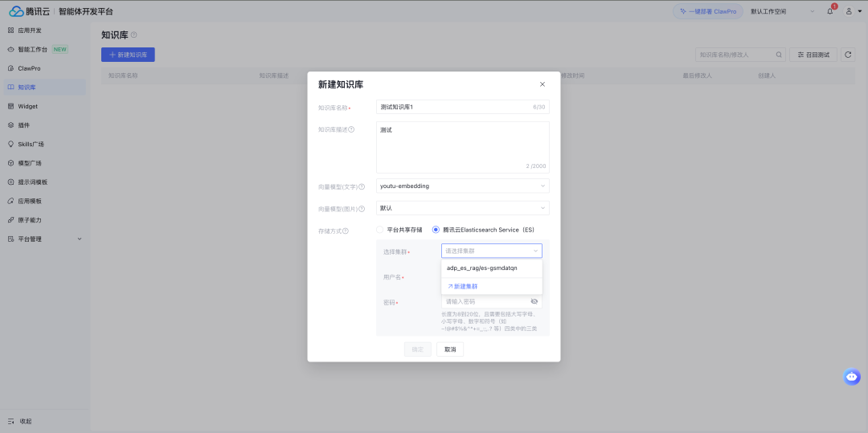Click the 应用开发 grid icon
The height and width of the screenshot is (433, 868).
[11, 31]
